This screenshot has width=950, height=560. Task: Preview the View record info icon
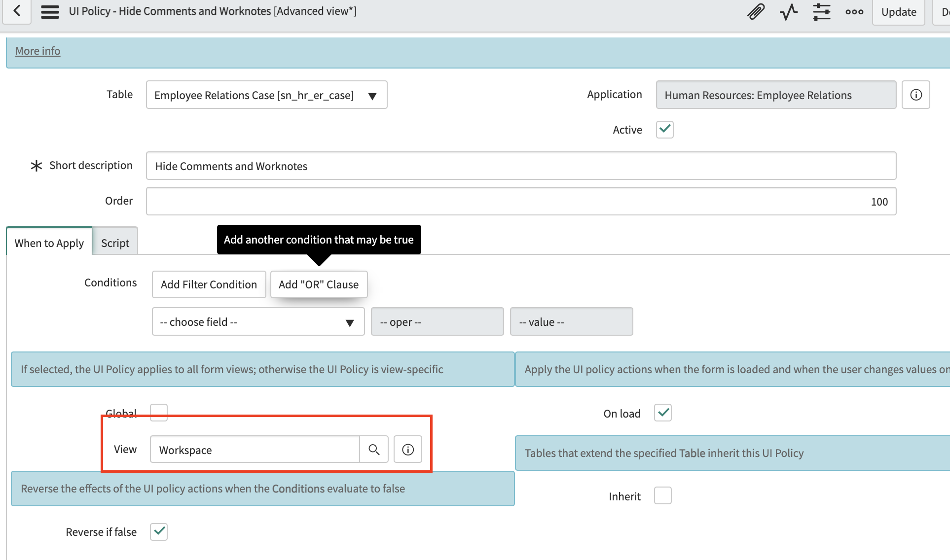click(x=408, y=450)
